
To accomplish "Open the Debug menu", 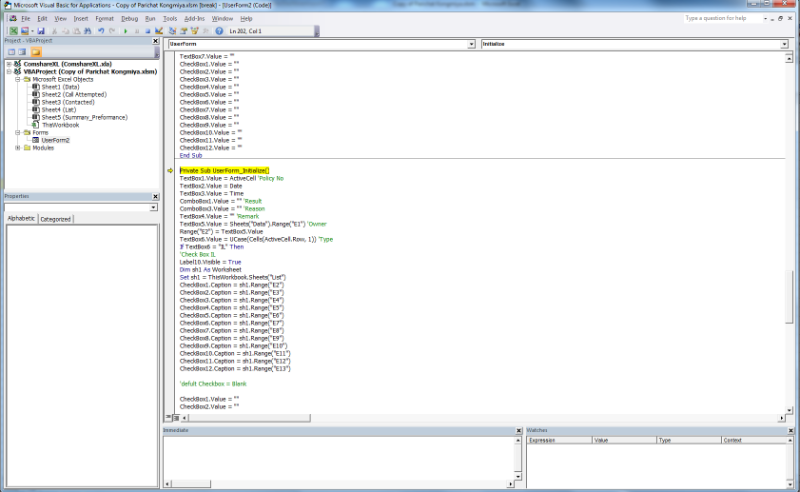I will click(130, 18).
